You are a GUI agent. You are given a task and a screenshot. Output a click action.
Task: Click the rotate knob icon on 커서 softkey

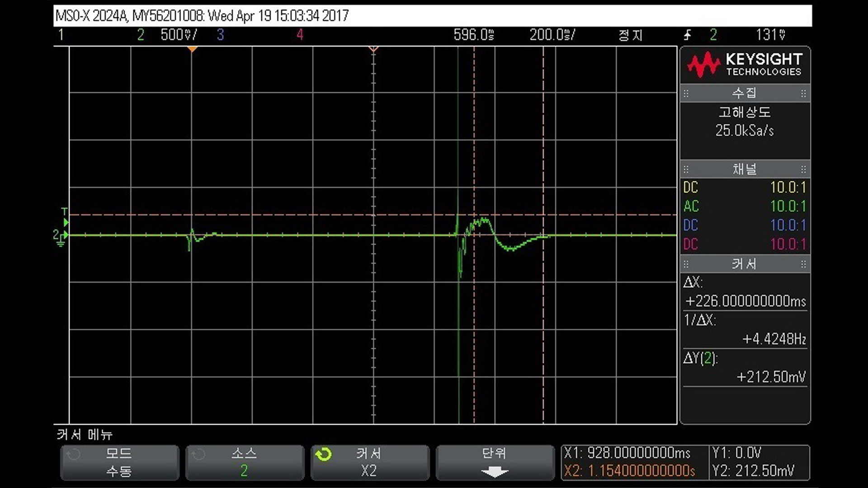pos(324,454)
